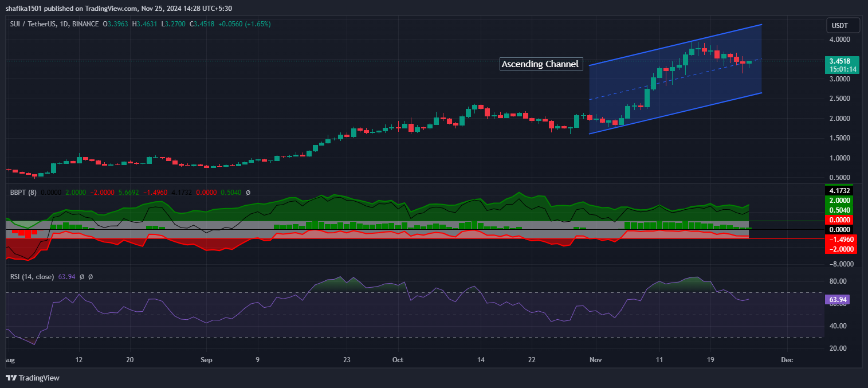Click the change value +0.0560 (+1.65%)

click(x=245, y=24)
